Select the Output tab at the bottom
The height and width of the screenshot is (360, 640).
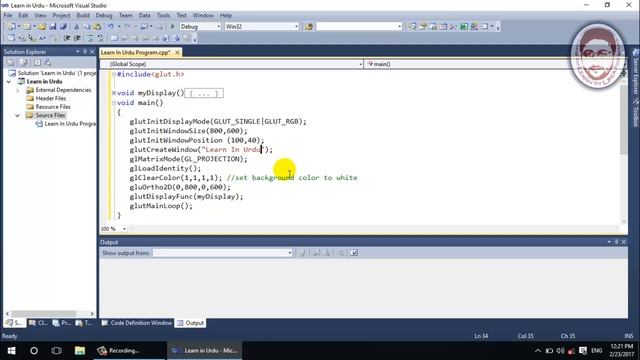(191, 323)
